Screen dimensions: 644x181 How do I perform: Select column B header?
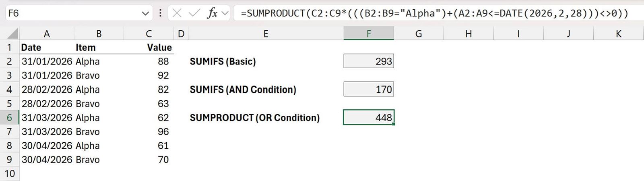pyautogui.click(x=99, y=34)
